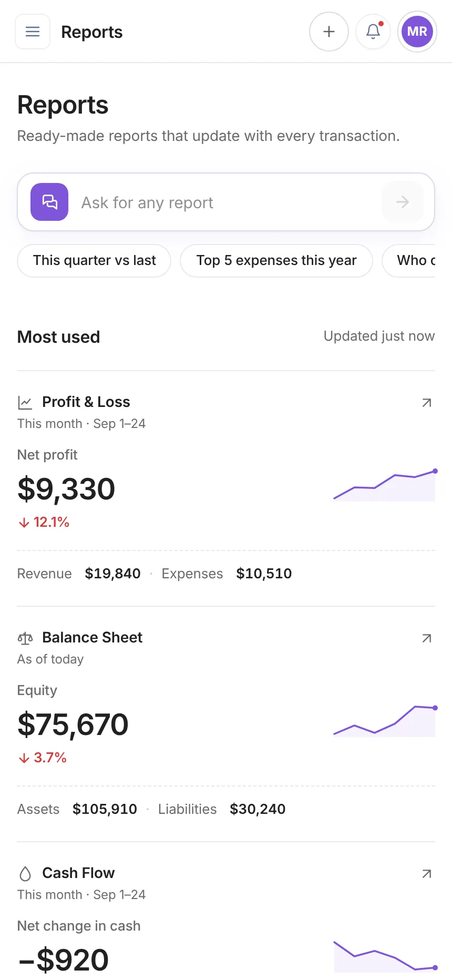452x980 pixels.
Task: Click the Net profit sparkline chart
Action: 384,486
